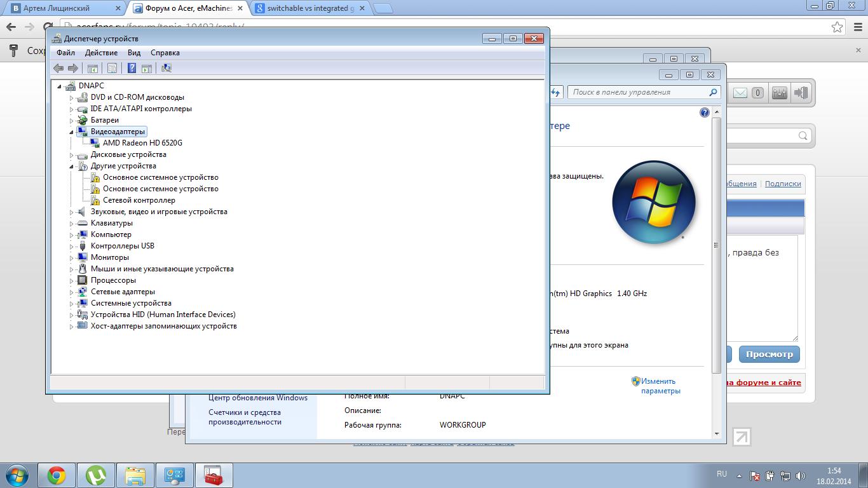Screen dimensions: 868x488
Task: Click in Control Panel search field
Action: click(x=644, y=92)
